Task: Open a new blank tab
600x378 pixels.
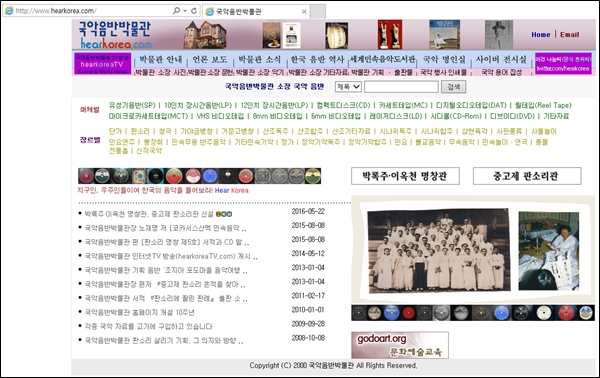Action: pyautogui.click(x=318, y=11)
